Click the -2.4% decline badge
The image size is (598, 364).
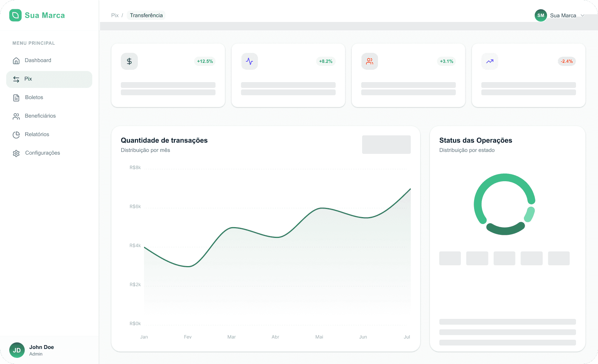click(566, 61)
